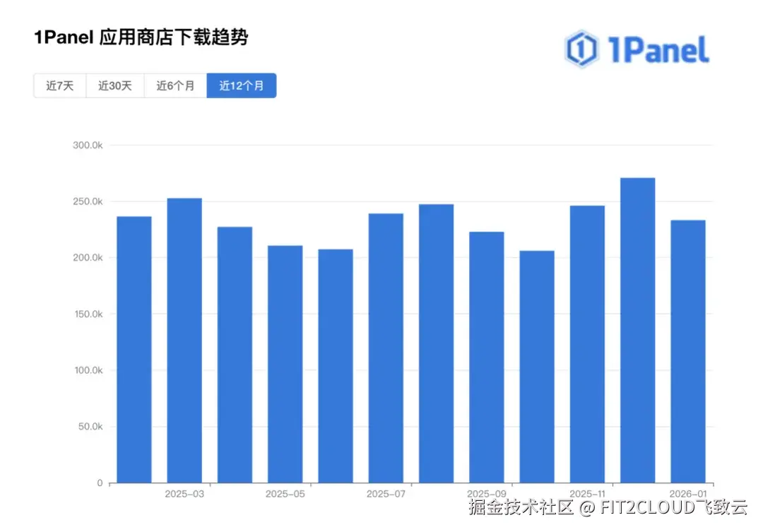Click the 2025-11 x-axis label

[x=587, y=494]
